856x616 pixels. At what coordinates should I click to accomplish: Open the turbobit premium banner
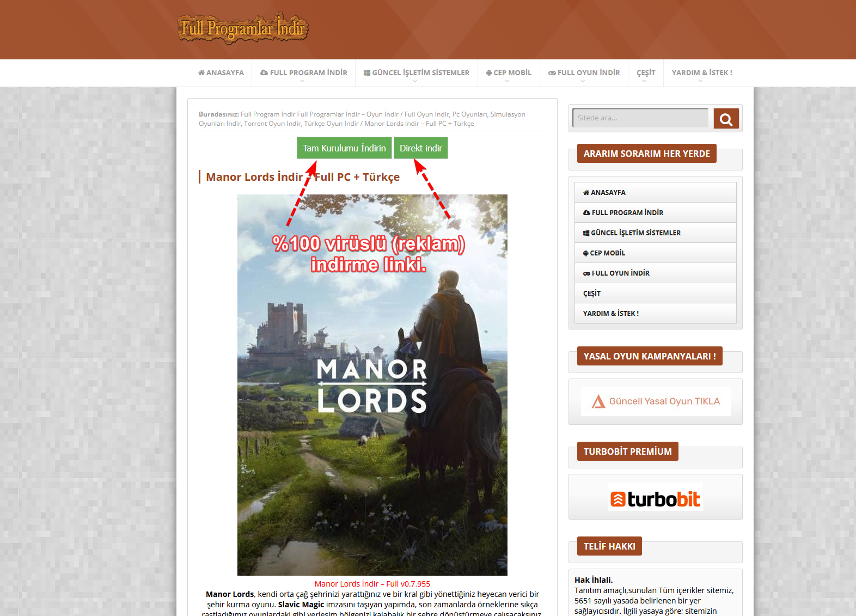click(656, 497)
